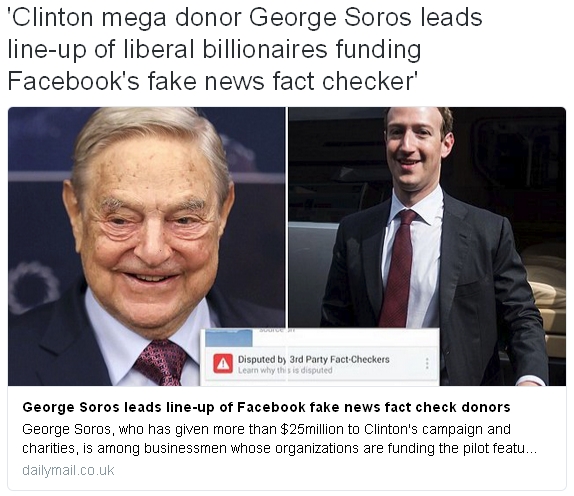
Task: Open the 'George Soros leads line-up' card headline
Action: pyautogui.click(x=266, y=407)
